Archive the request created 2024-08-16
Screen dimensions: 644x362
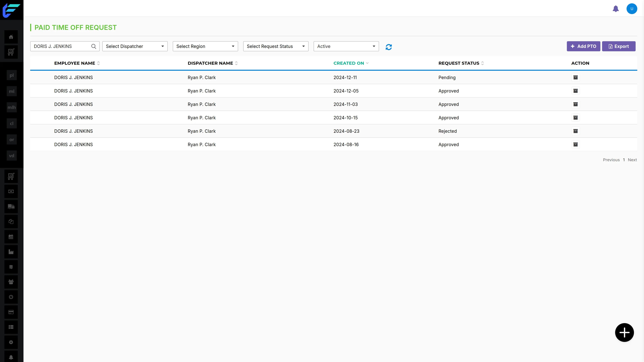[576, 144]
